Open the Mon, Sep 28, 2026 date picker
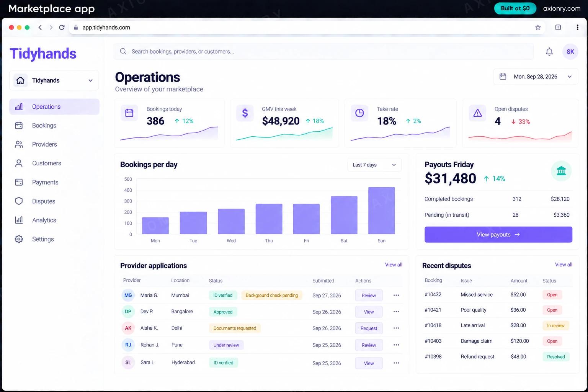Image resolution: width=588 pixels, height=392 pixels. point(536,77)
